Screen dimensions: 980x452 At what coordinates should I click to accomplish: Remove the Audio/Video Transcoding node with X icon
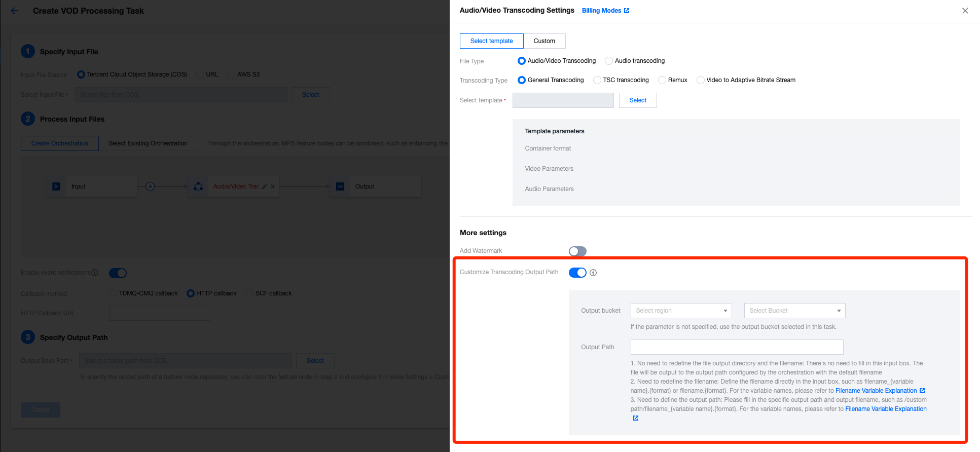pos(273,186)
